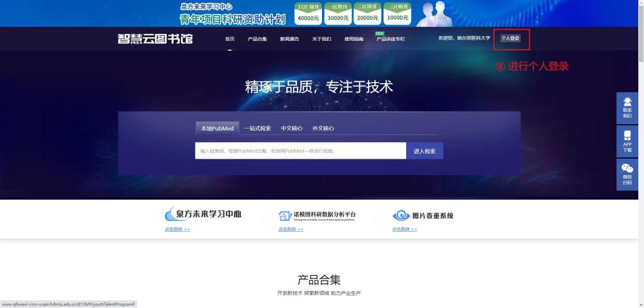This screenshot has height=308, width=644.
Task: Select the 本地PubMed search tab
Action: pos(217,128)
